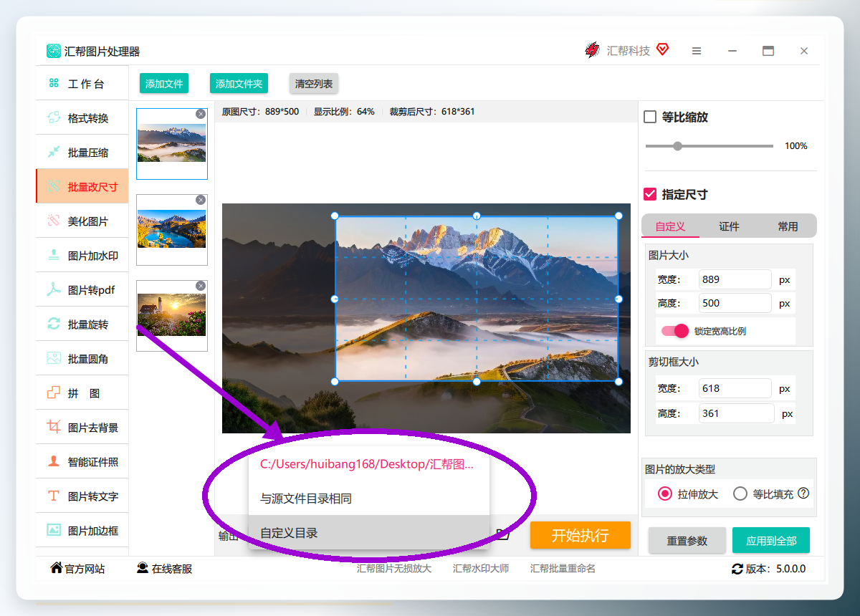The image size is (860, 616).
Task: Open the hamburger menu icon
Action: click(x=697, y=51)
